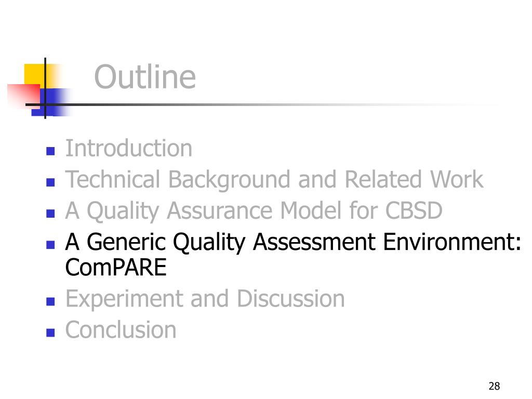Click the bullet beside Experiment and Discussion
Screen dimensions: 532x399
pyautogui.click(x=50, y=301)
